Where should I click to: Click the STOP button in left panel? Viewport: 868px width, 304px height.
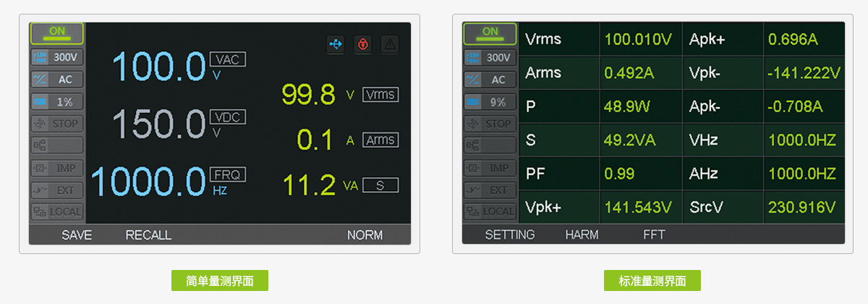pos(57,124)
